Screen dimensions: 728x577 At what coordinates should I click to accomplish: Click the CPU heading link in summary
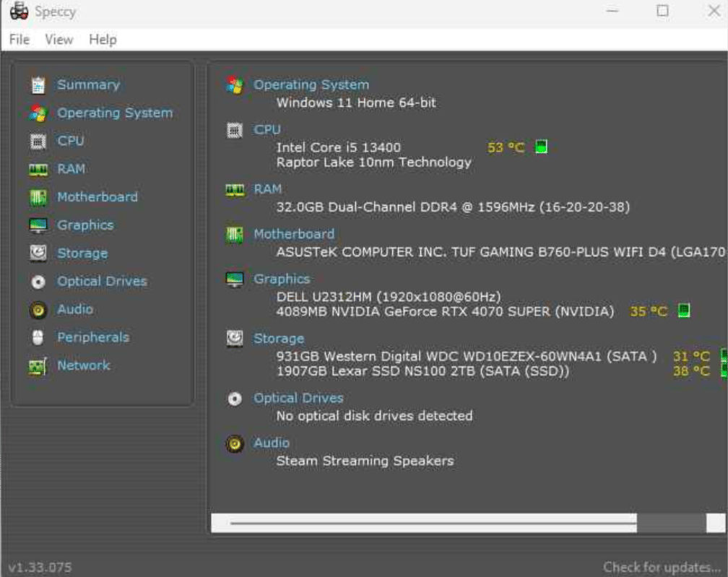coord(267,129)
